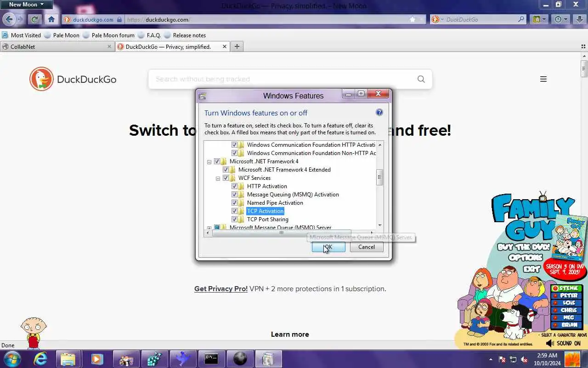
Task: Open Windows Features help question mark
Action: point(379,112)
